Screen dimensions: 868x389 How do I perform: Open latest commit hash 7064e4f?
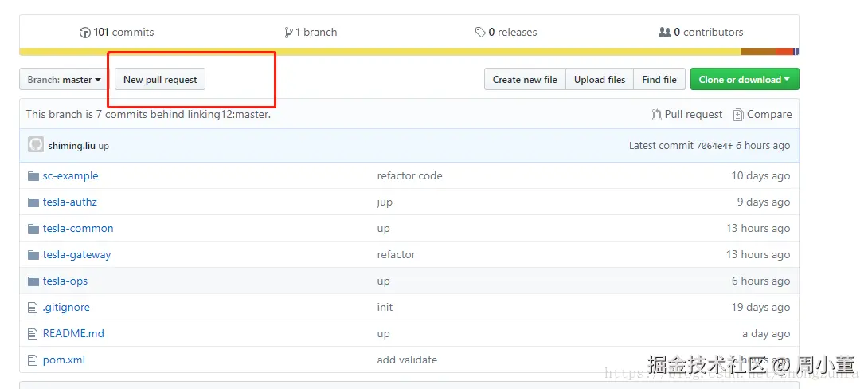(714, 146)
